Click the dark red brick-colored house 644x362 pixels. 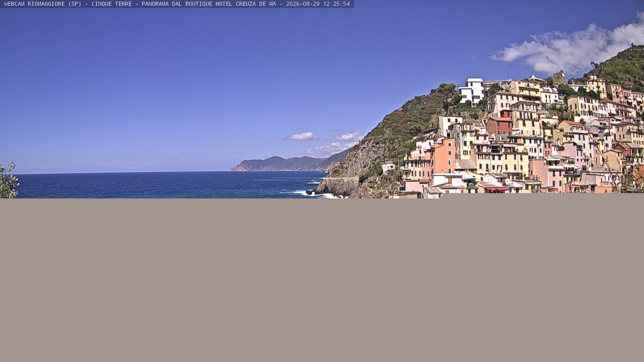[x=499, y=125]
